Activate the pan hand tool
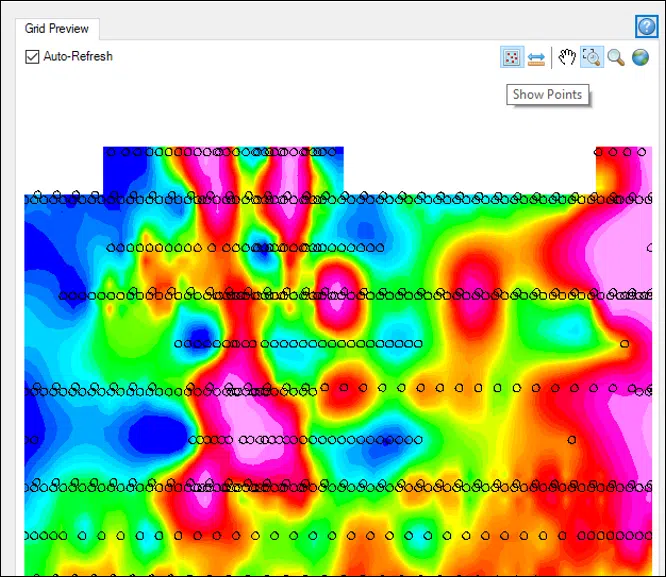 click(567, 57)
